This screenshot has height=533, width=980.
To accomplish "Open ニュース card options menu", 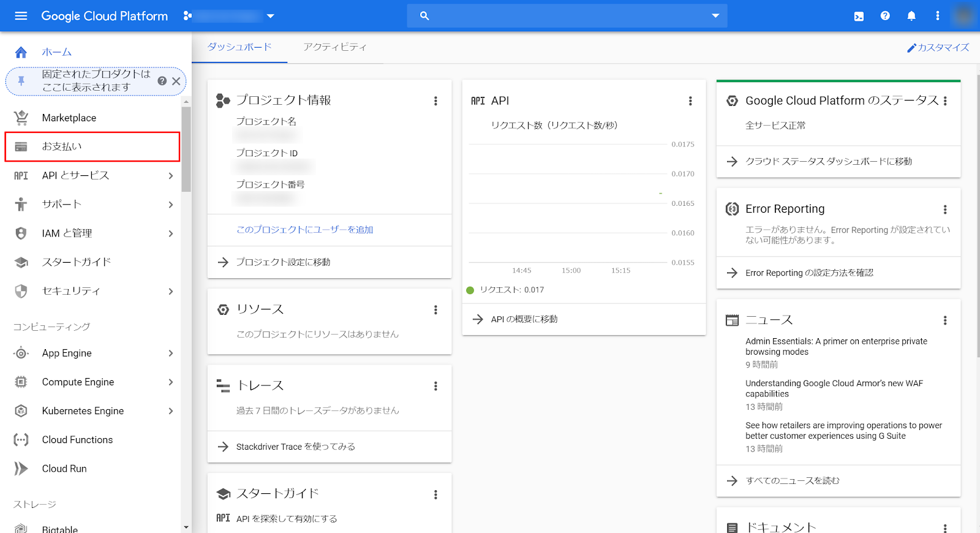I will 945,320.
